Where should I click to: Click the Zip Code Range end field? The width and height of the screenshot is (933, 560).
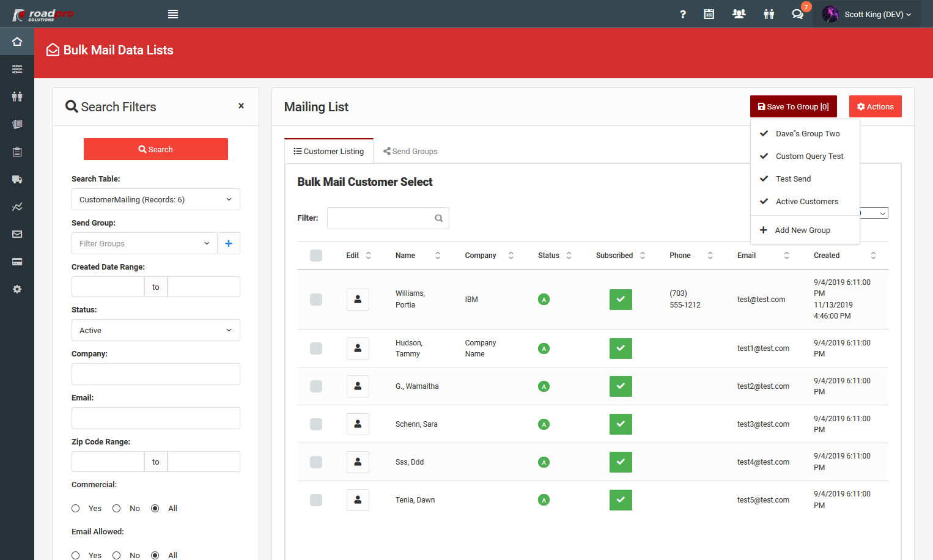(x=204, y=462)
